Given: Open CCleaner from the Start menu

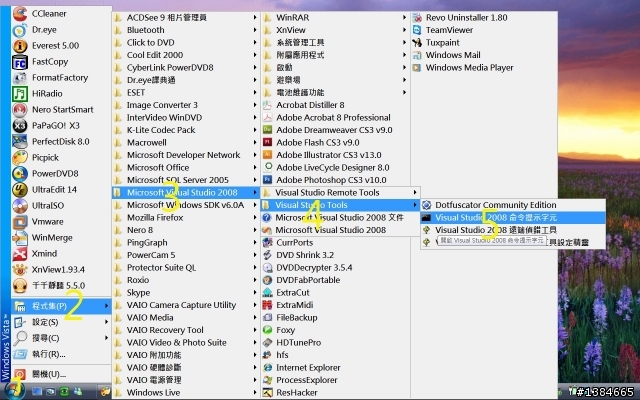Looking at the screenshot, I should coord(61,13).
